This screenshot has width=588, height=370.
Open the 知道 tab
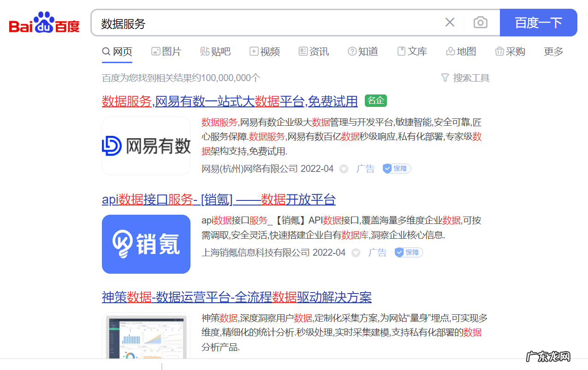363,52
